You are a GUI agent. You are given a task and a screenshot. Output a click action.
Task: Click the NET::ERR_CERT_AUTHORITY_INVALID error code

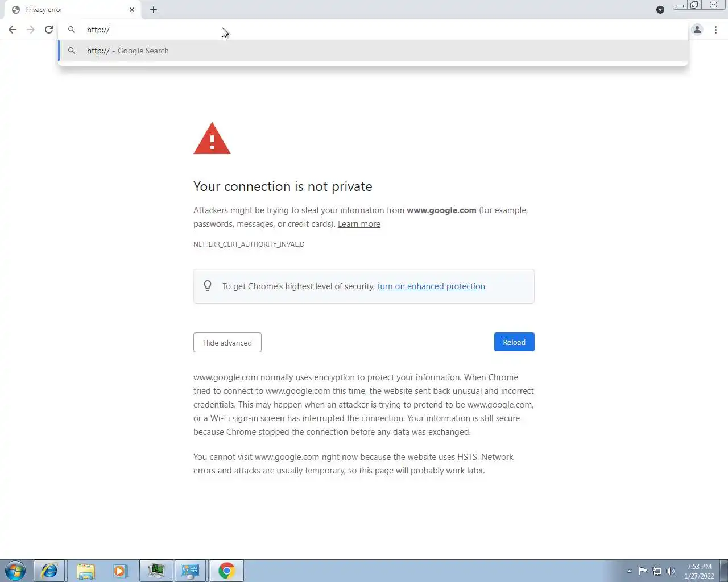tap(249, 244)
